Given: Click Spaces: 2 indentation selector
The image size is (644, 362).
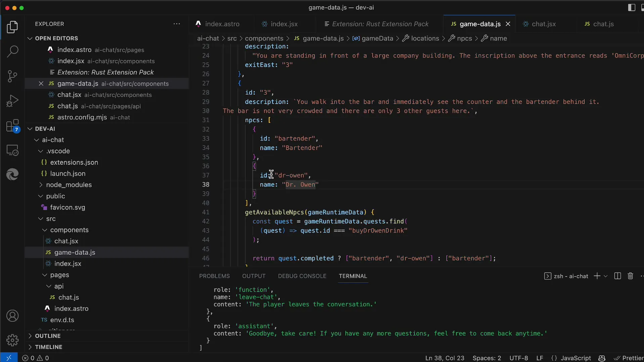Looking at the screenshot, I should (x=487, y=358).
